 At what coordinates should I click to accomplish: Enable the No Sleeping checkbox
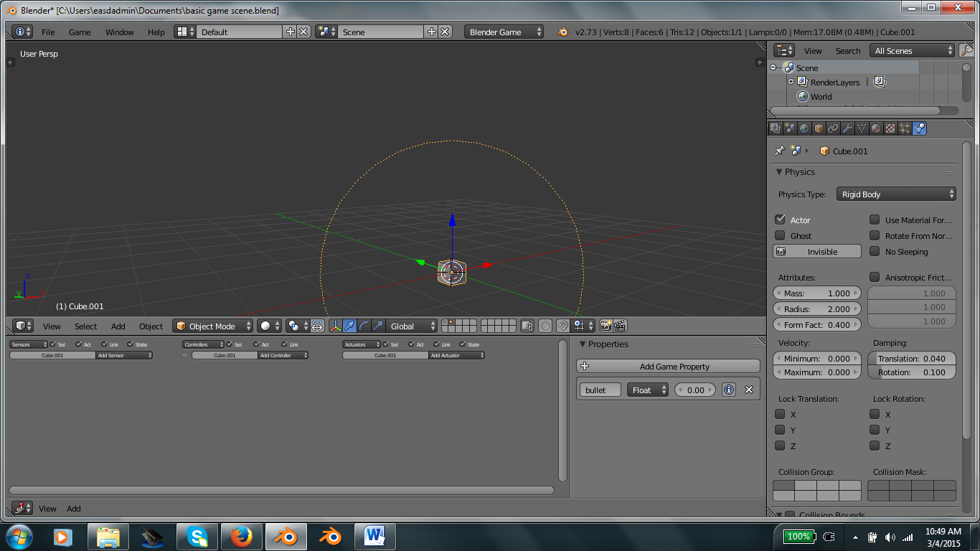[x=875, y=251]
